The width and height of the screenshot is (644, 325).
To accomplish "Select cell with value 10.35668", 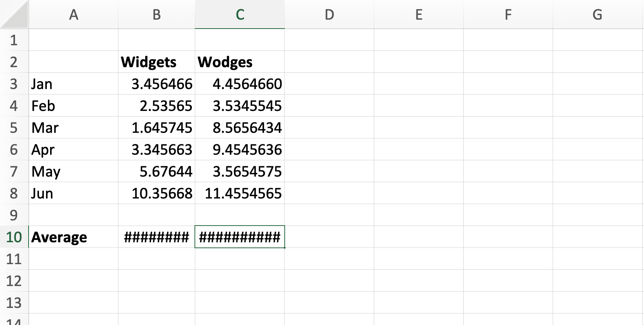I will pos(157,193).
